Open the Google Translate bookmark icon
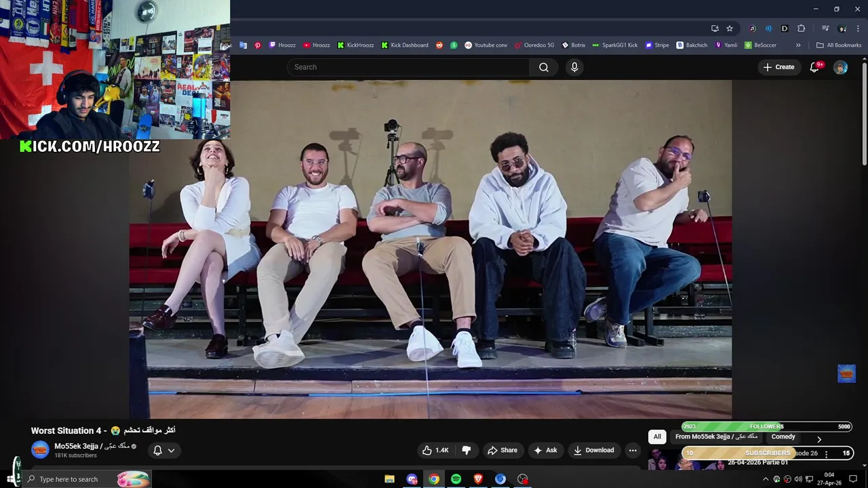The height and width of the screenshot is (488, 868). tap(243, 45)
